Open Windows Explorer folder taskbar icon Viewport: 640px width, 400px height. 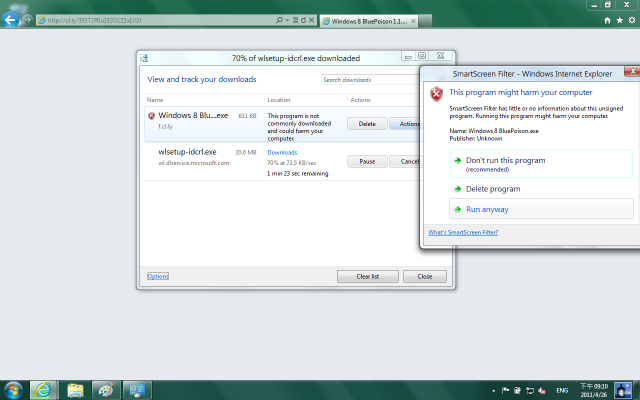pyautogui.click(x=75, y=390)
